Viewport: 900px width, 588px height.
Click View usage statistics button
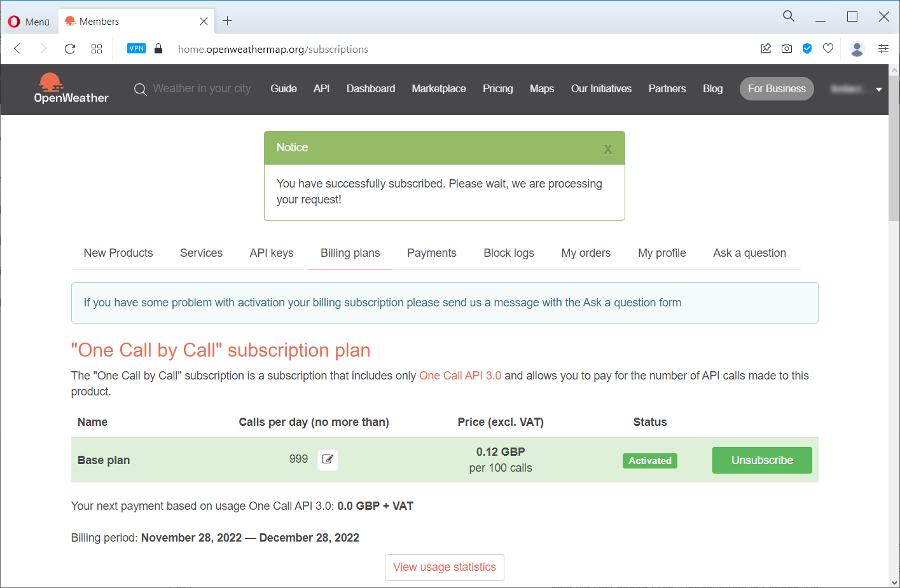[444, 567]
